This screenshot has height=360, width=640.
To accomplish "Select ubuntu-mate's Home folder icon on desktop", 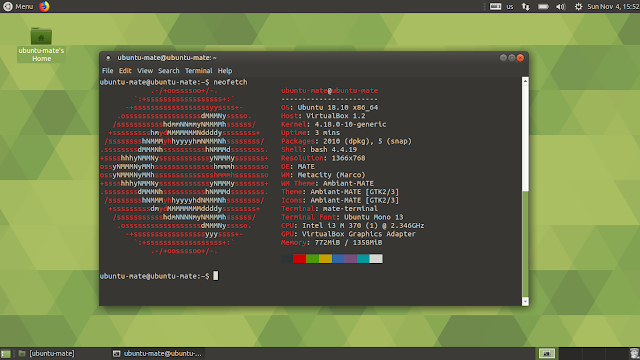I will point(41,45).
